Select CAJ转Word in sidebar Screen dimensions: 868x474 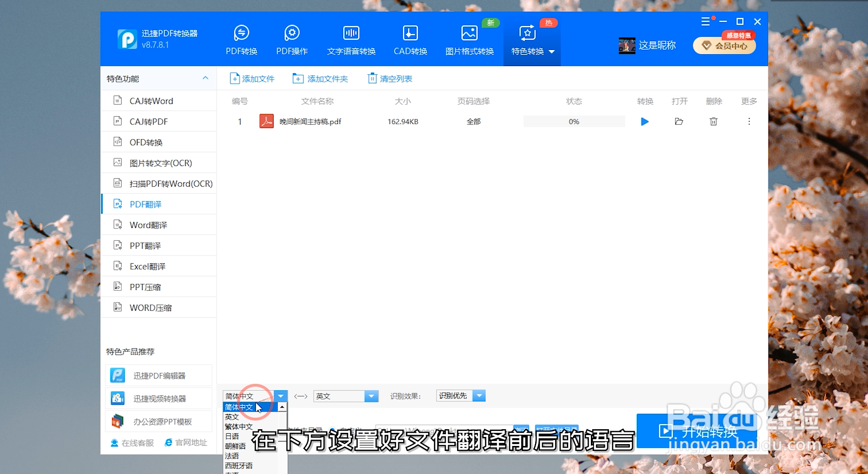point(159,101)
